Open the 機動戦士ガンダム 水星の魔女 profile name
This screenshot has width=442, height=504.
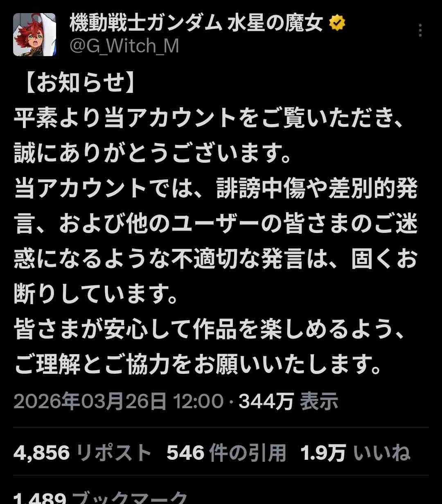click(x=196, y=23)
